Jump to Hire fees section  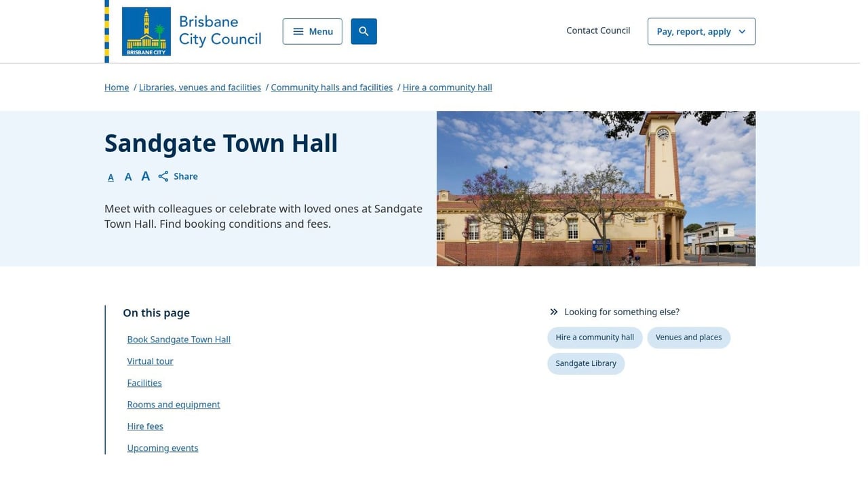(x=145, y=426)
